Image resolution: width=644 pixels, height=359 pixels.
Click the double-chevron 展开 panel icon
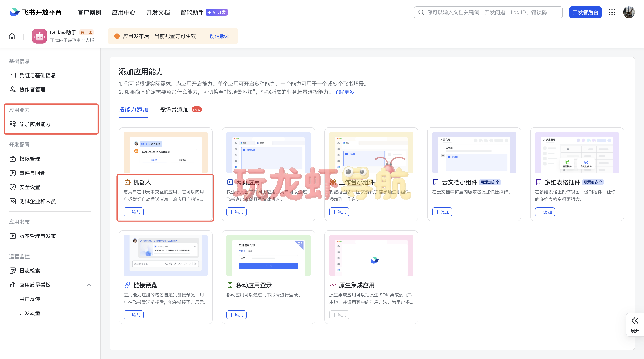(x=635, y=321)
